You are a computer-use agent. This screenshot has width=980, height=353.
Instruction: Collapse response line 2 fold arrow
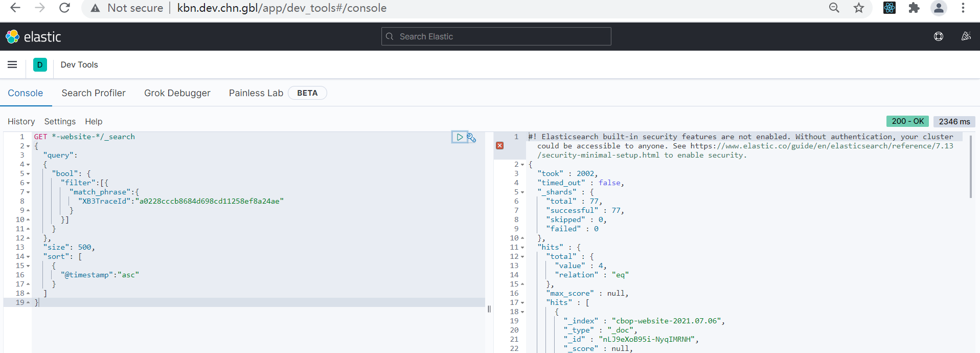click(x=522, y=165)
